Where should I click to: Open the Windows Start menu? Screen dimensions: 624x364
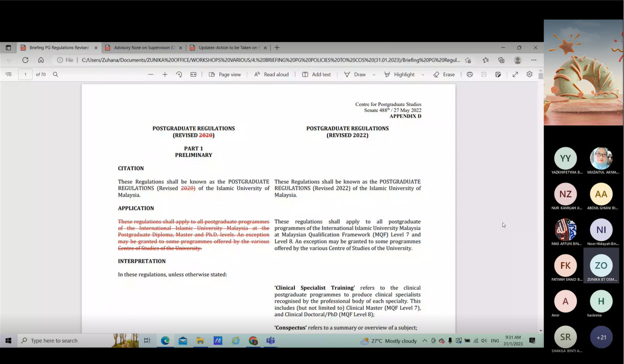click(8, 340)
